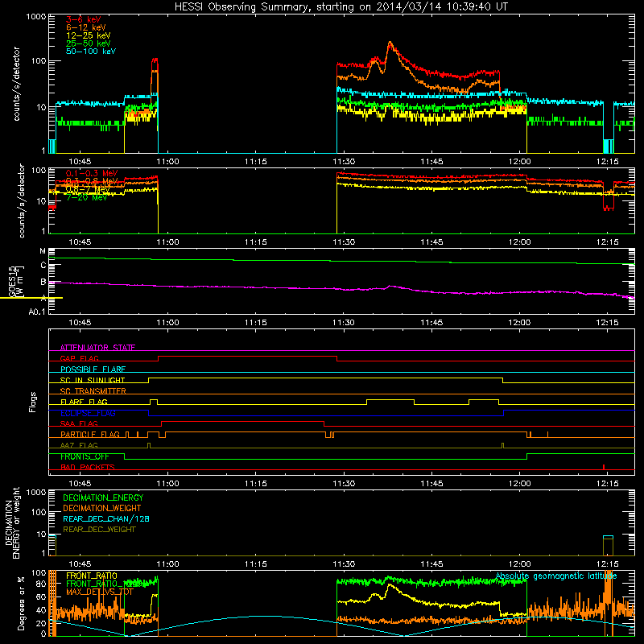Click the SAA_FLAG label
The width and height of the screenshot is (644, 644).
click(x=79, y=423)
